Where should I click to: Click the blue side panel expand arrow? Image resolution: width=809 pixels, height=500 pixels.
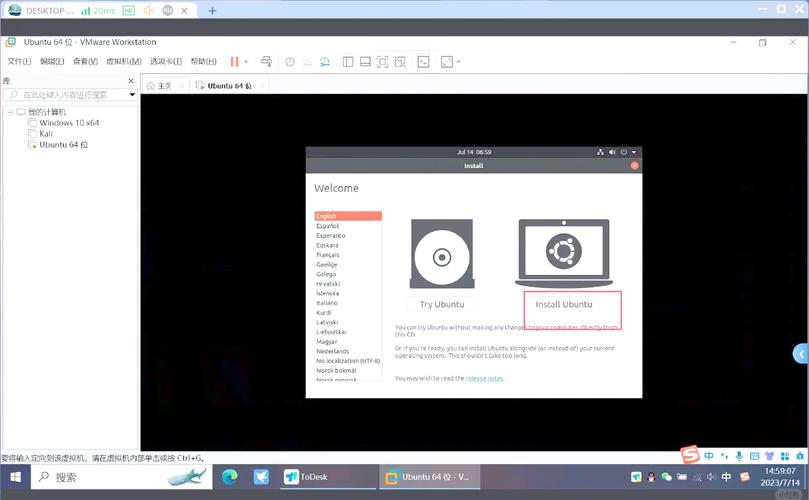[801, 353]
